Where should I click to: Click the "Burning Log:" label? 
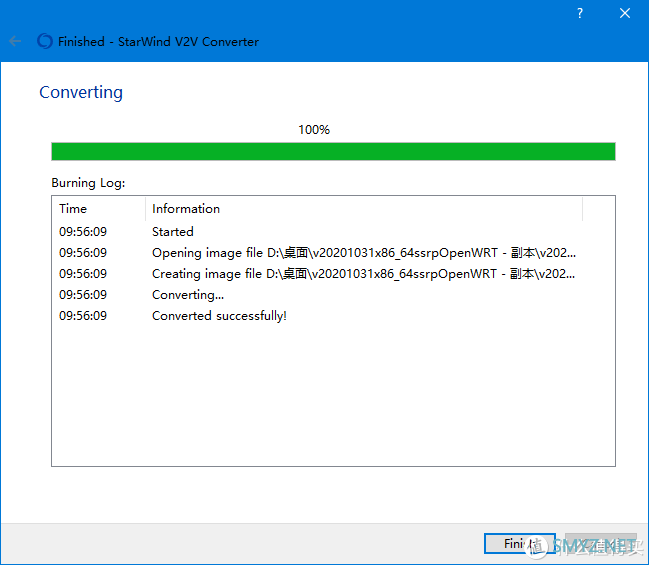click(88, 184)
